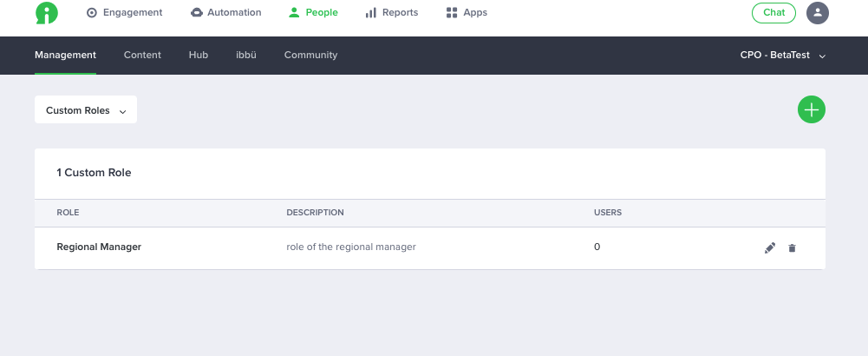The width and height of the screenshot is (868, 356).
Task: Click the green app logo icon
Action: [47, 13]
